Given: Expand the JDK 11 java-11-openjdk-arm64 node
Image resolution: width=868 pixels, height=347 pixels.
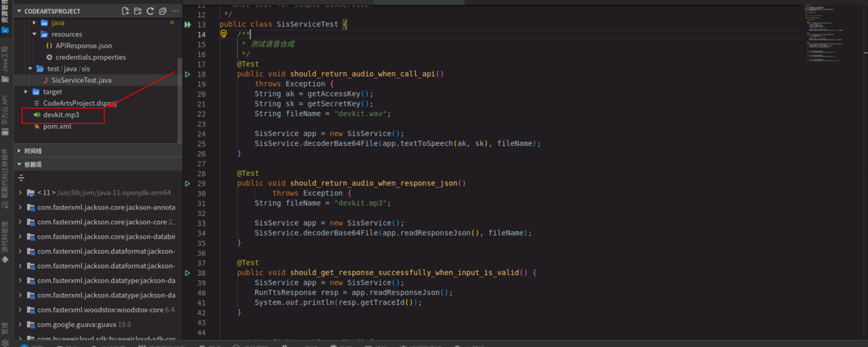Looking at the screenshot, I should click(x=20, y=193).
